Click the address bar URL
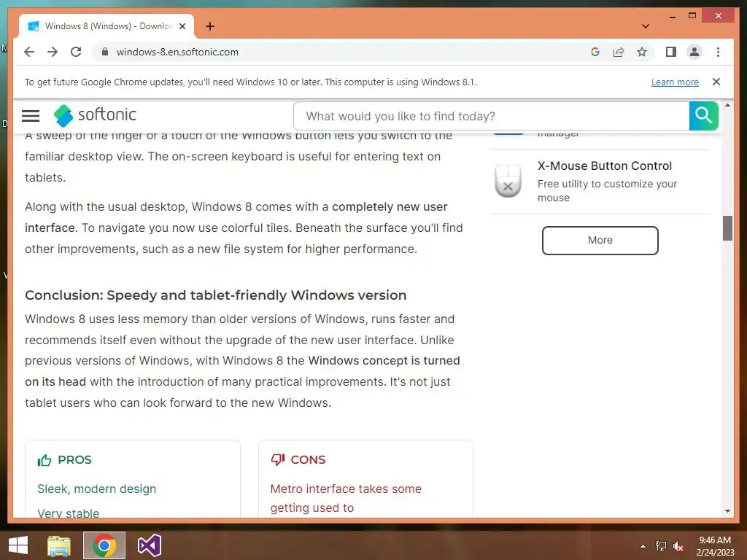This screenshot has height=560, width=747. click(x=177, y=52)
